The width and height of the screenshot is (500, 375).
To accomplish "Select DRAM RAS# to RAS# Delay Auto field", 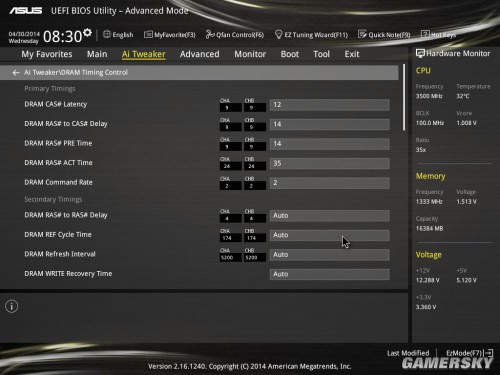I will [329, 216].
